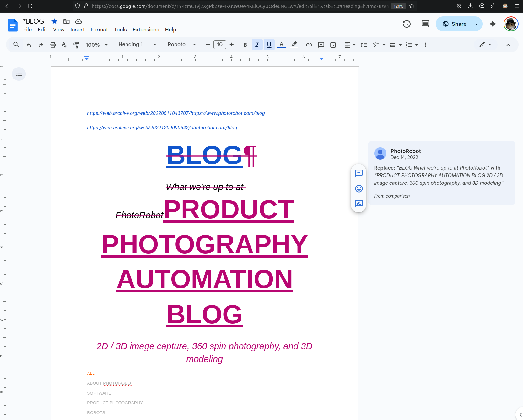Open the Edit menu

pyautogui.click(x=42, y=30)
